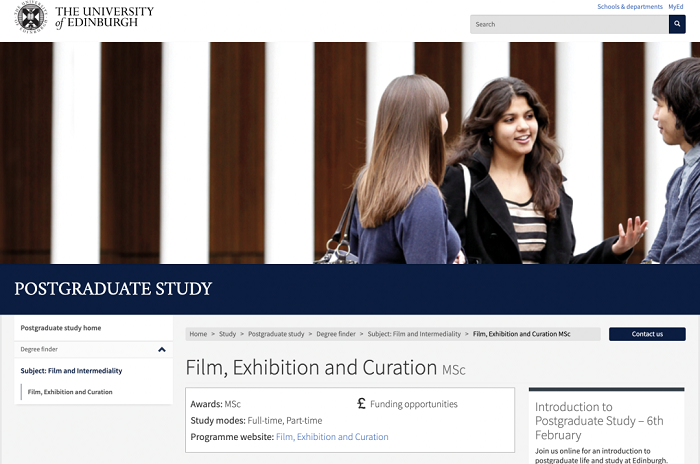Click The University of Edinburgh wordmark text
700x464 pixels.
[104, 17]
